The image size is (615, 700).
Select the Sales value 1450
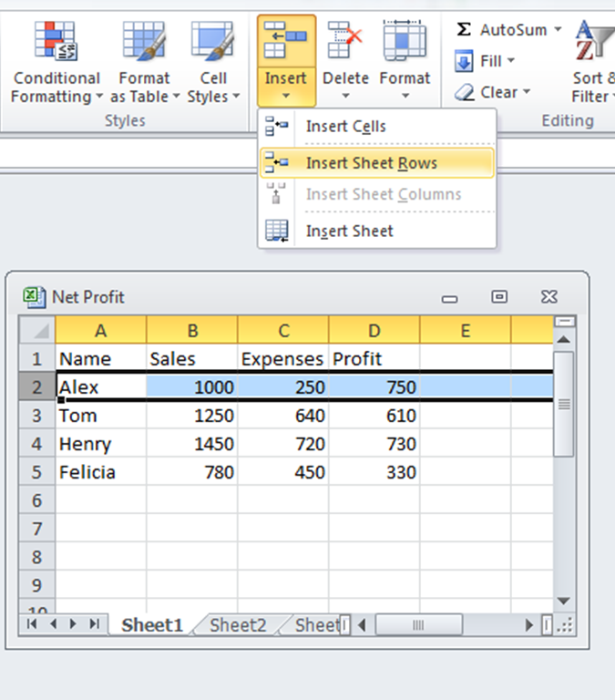[x=192, y=444]
